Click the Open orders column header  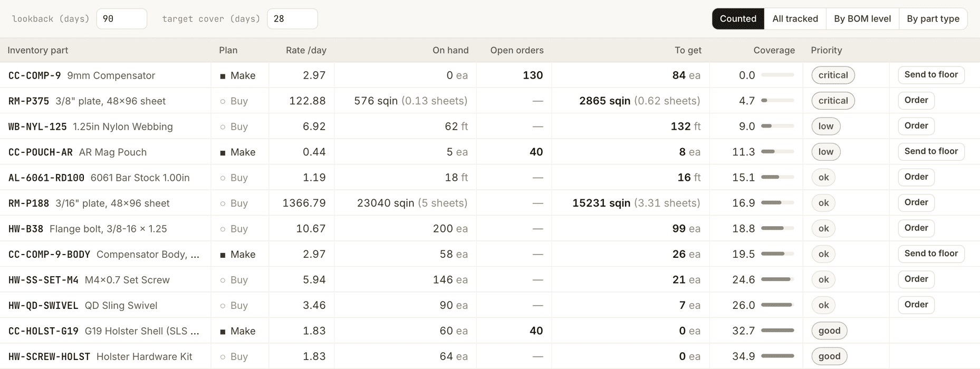(517, 50)
